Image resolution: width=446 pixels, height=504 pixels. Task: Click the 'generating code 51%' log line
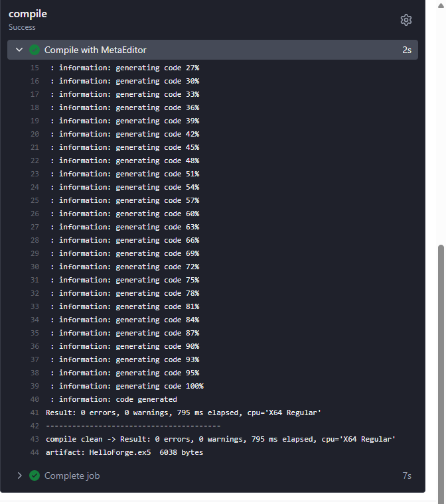pyautogui.click(x=125, y=174)
